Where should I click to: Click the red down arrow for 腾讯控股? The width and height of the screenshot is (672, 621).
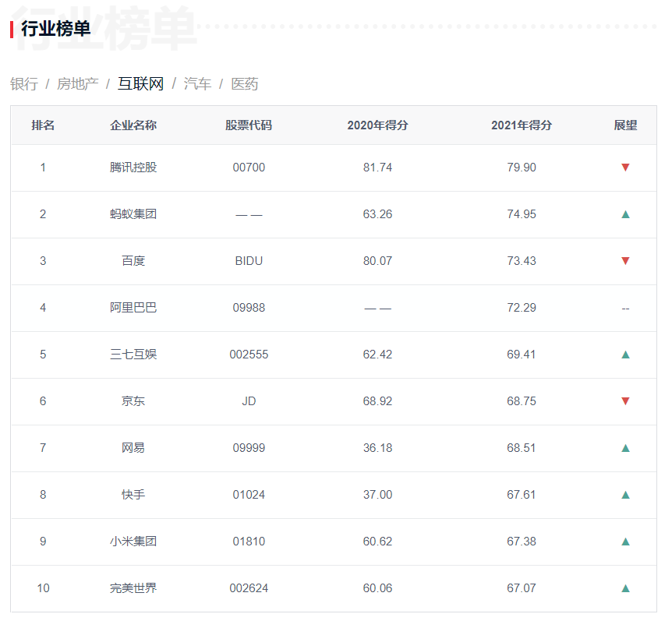[625, 168]
